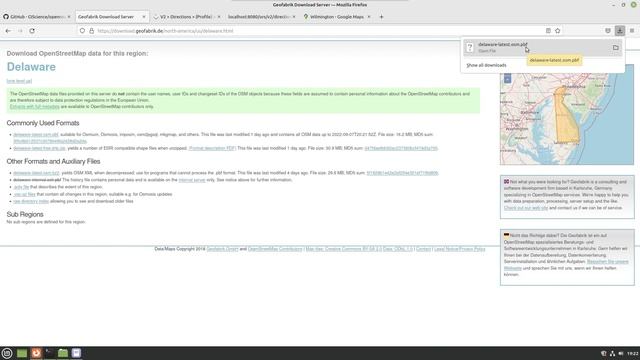Screen dimensions: 640x360
Task: Click the green desktop icon in taskbar
Action: coord(22,353)
